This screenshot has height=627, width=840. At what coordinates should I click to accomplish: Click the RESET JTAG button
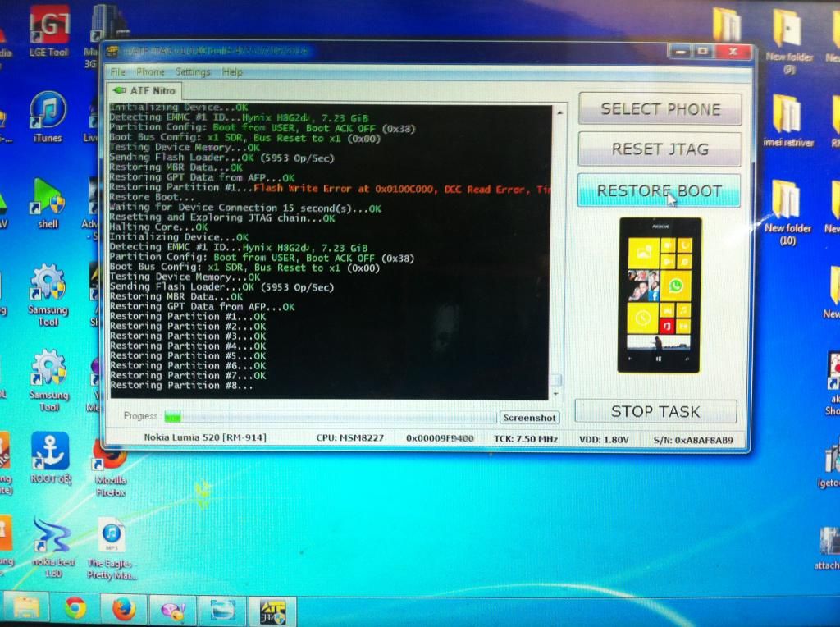660,149
